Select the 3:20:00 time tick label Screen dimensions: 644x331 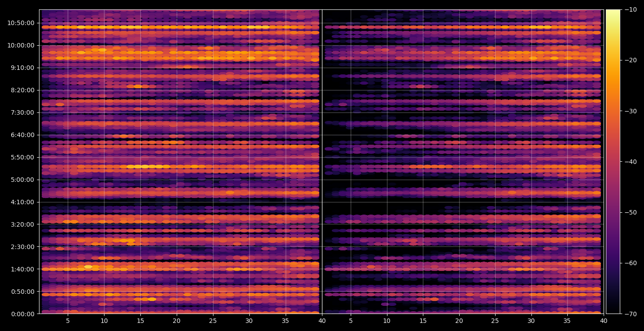pos(22,224)
